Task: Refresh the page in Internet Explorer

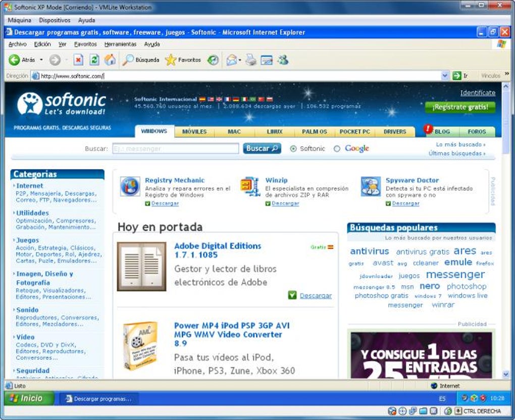Action: coord(94,60)
